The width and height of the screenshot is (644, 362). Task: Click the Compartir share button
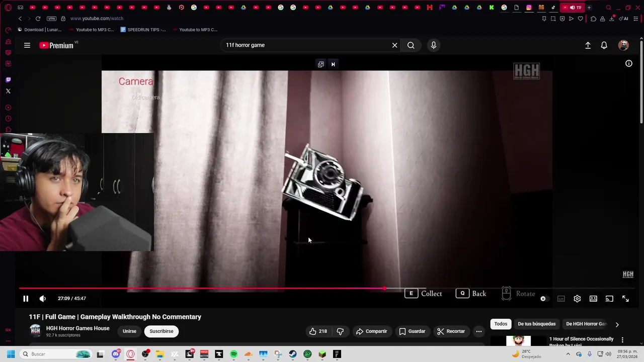point(371,331)
